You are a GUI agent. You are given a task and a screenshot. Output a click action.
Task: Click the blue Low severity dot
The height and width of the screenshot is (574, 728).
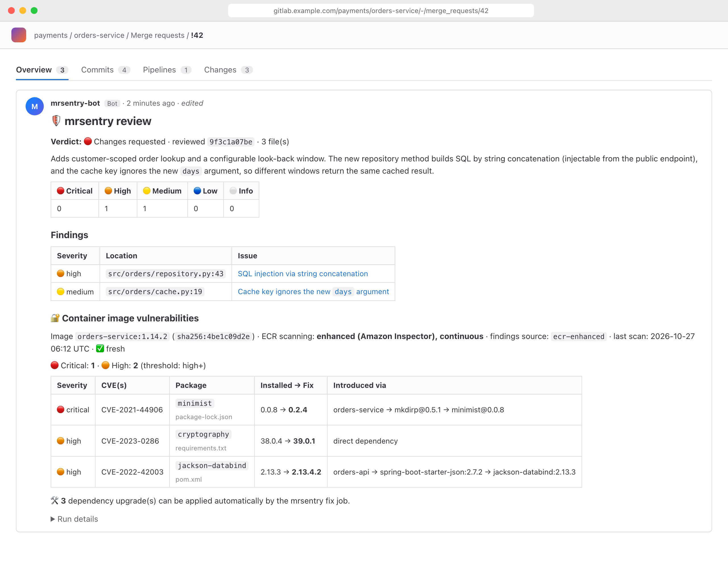pyautogui.click(x=197, y=191)
